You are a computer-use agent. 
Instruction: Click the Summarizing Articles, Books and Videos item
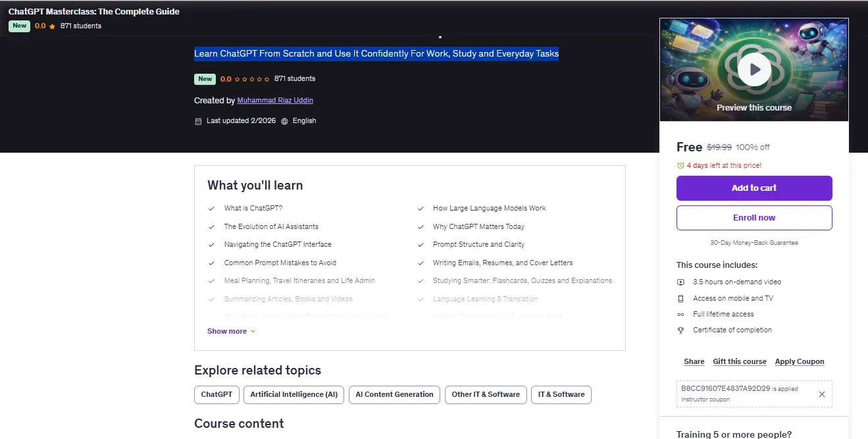coord(288,299)
